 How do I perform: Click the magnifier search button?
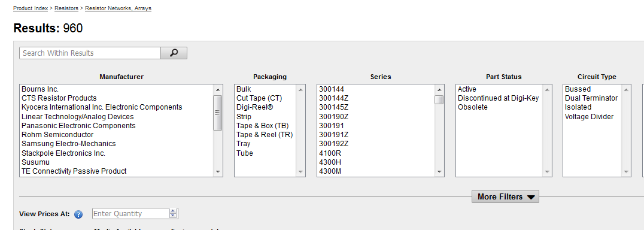(x=174, y=53)
